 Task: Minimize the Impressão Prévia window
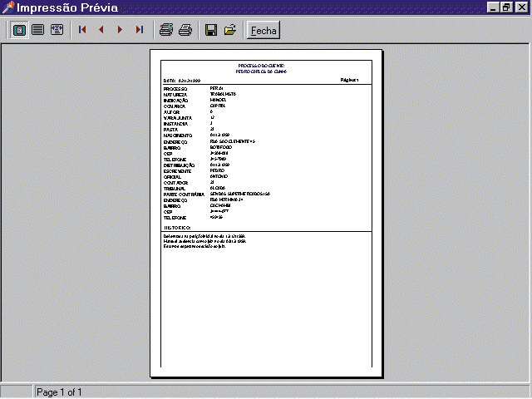tap(494, 7)
